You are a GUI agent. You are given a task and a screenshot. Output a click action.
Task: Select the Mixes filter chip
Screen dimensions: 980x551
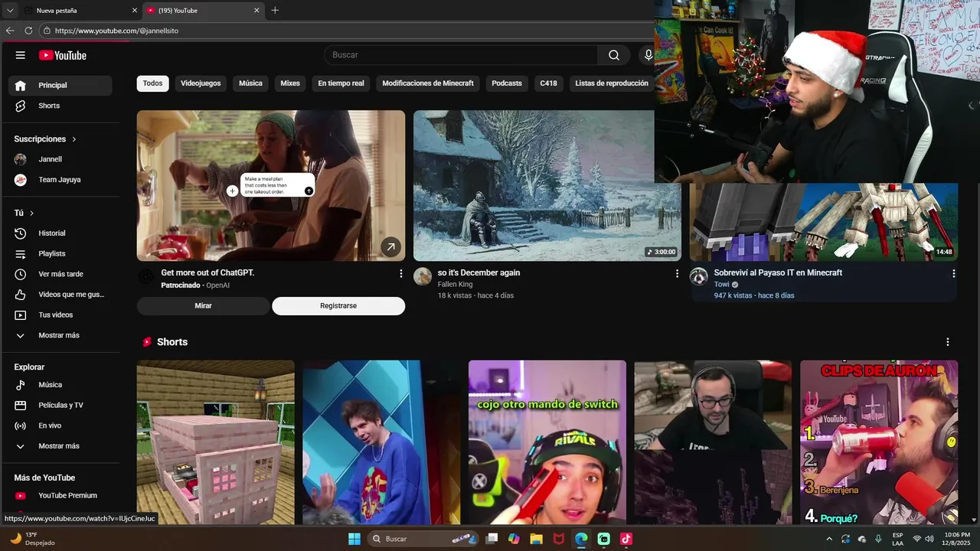click(290, 83)
